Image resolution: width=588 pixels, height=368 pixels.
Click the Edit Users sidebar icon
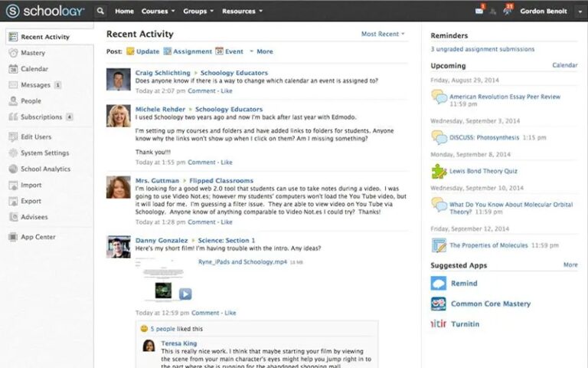(x=13, y=136)
